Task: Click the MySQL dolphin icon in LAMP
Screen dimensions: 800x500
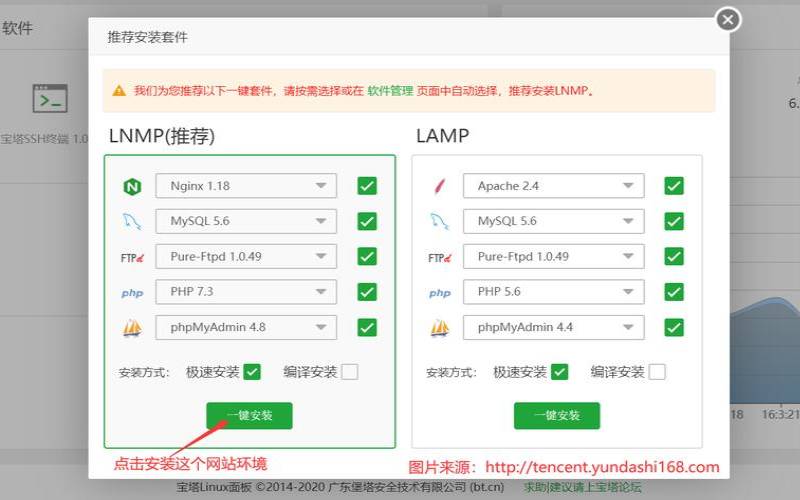Action: (440, 221)
